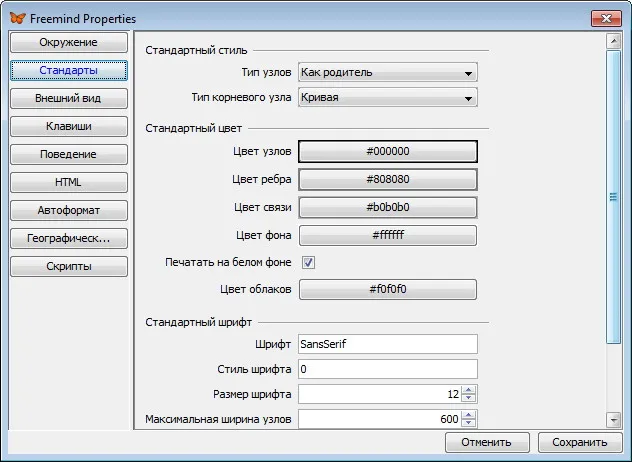Open the HTML settings section
632x462 pixels.
click(69, 182)
